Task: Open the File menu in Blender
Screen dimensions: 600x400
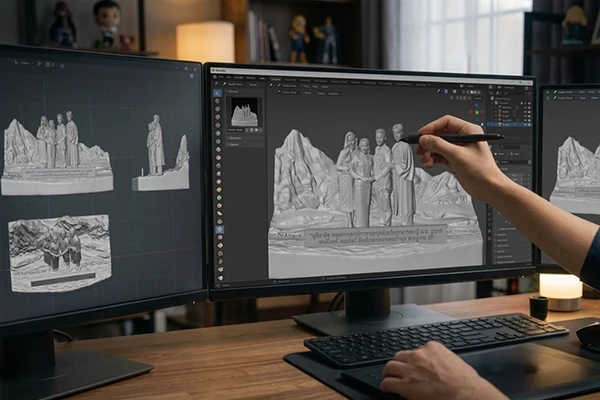Action: coord(221,77)
